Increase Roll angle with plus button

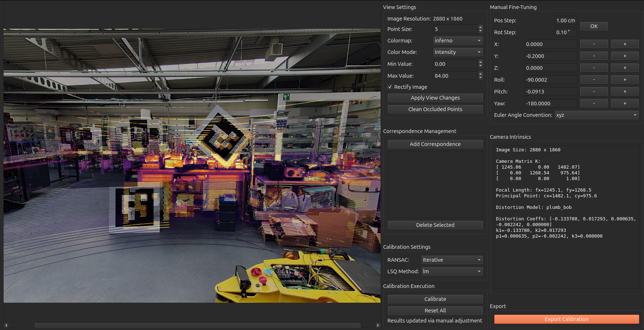coord(625,80)
